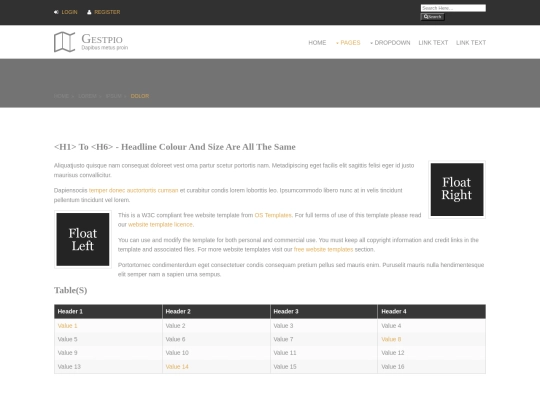Expand the Pages menu
This screenshot has height=405, width=540.
348,43
